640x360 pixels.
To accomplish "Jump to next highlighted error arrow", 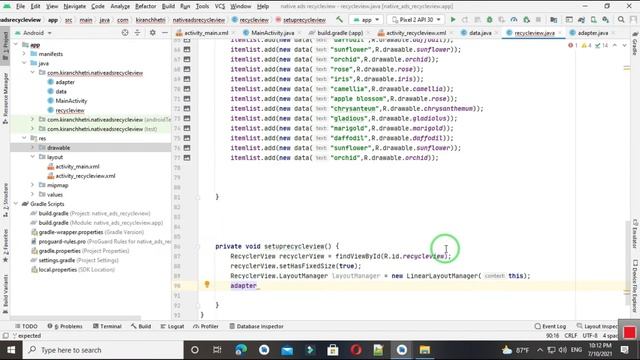I will coord(624,45).
